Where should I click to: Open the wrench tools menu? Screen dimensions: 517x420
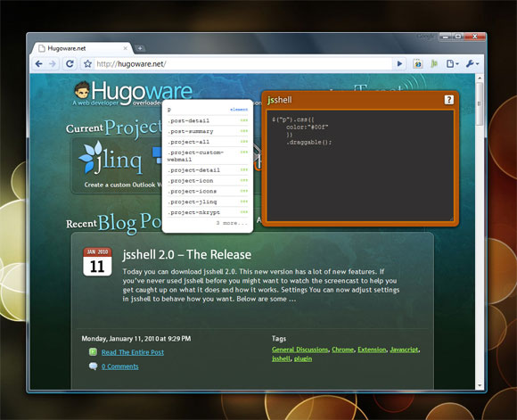[472, 63]
